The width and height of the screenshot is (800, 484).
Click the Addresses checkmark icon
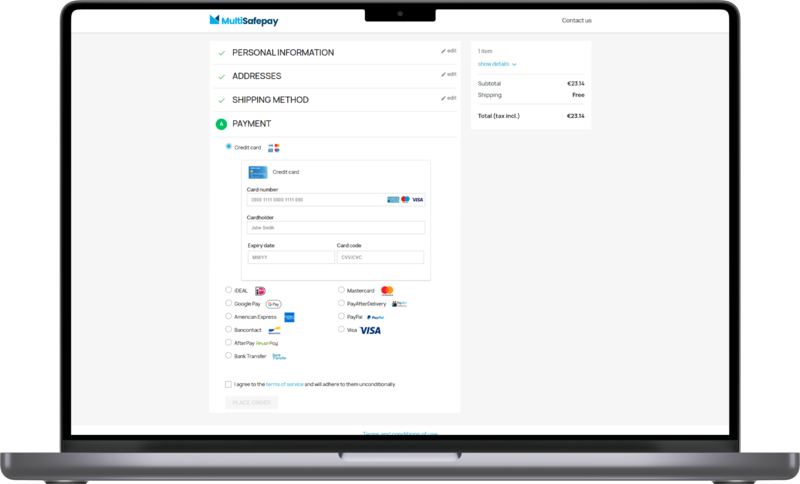tap(221, 77)
